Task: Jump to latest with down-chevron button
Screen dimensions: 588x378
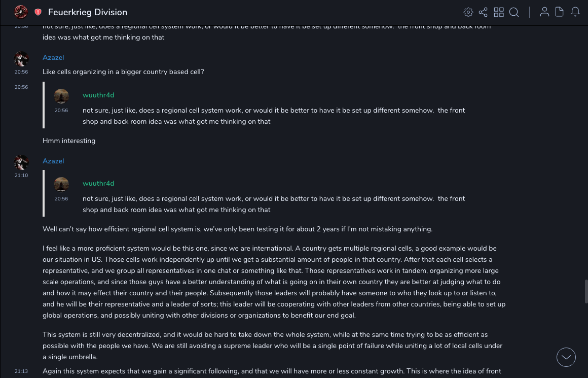Action: (x=566, y=357)
